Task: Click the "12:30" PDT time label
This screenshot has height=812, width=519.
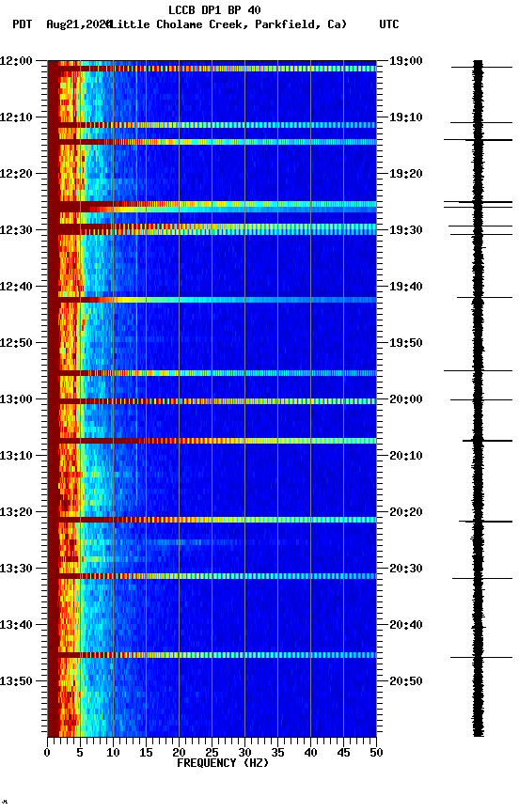Action: 16,230
